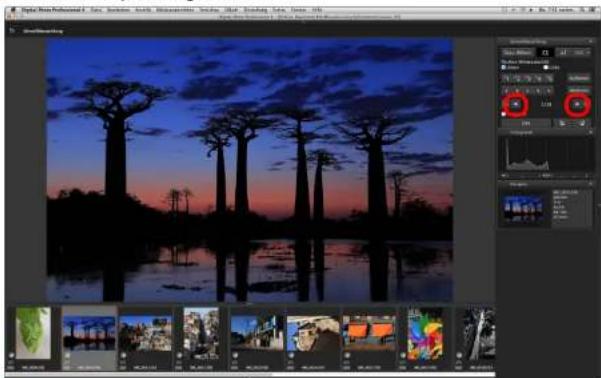The image size is (601, 378).
Task: Clear the check mark with the upper clear button
Action: [x=579, y=78]
